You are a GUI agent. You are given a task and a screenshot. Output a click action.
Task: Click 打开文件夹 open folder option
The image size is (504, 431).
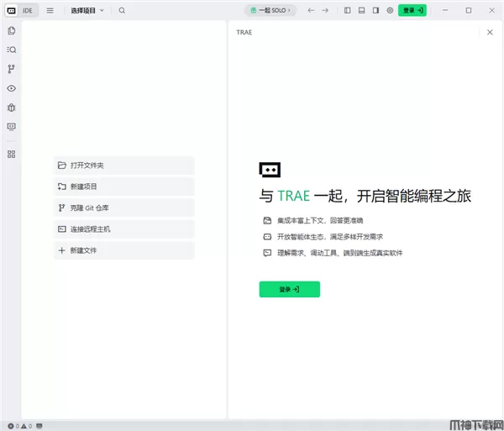coord(124,166)
